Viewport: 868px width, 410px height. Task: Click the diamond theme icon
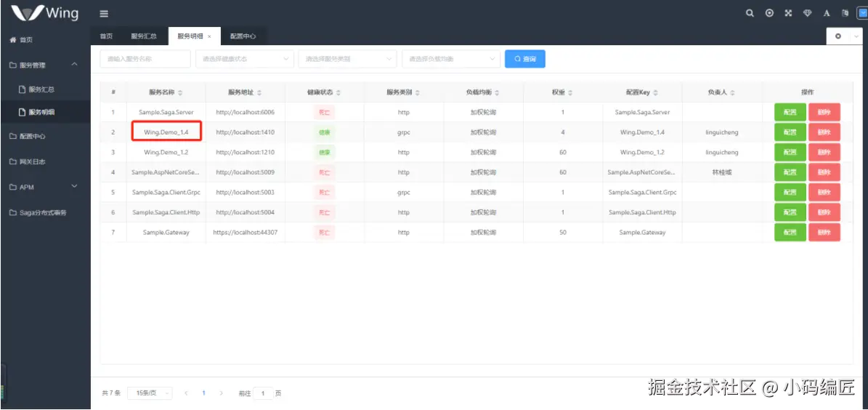click(808, 13)
